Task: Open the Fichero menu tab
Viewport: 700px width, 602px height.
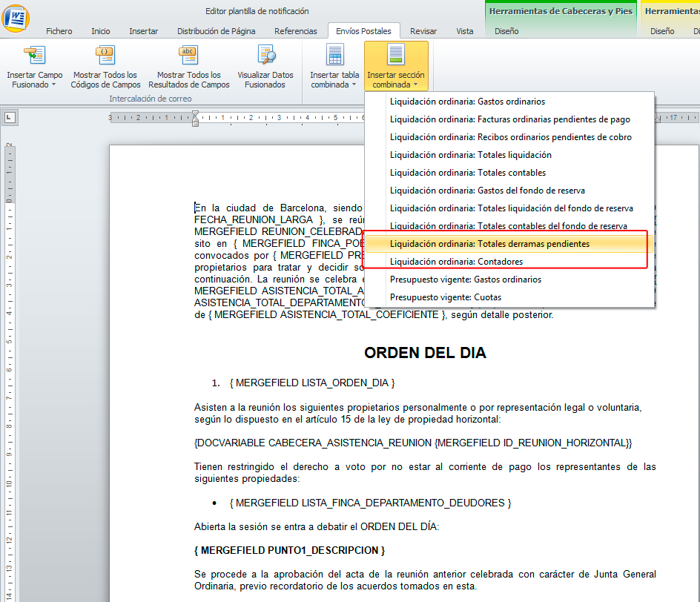Action: 59,31
